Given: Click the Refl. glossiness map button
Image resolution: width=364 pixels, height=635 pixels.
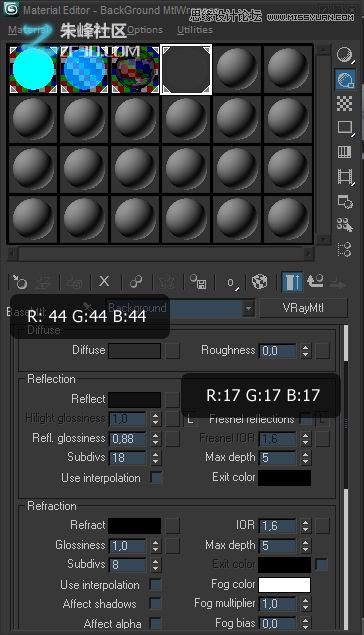Looking at the screenshot, I should 172,439.
